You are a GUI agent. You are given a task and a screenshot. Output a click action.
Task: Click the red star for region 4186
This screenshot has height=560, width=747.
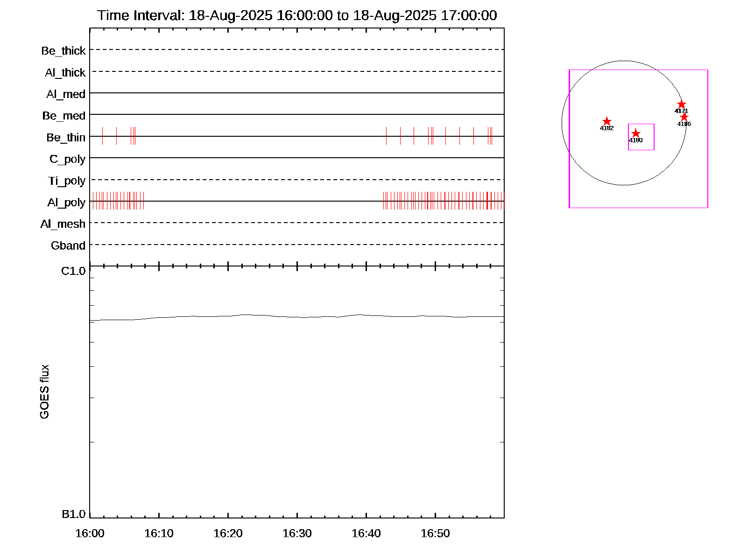(684, 117)
